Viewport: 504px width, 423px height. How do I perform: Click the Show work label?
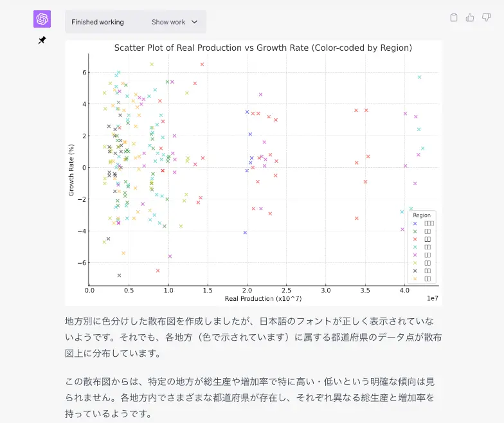coord(168,22)
